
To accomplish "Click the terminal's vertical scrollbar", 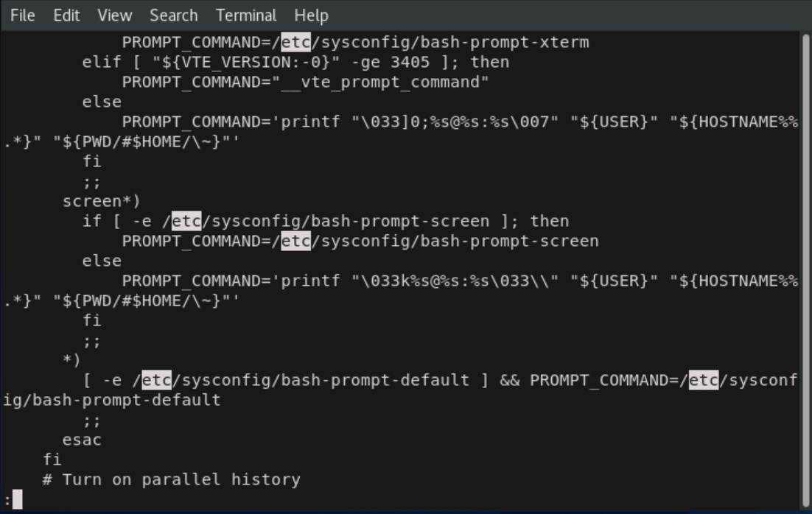I will pos(806,265).
